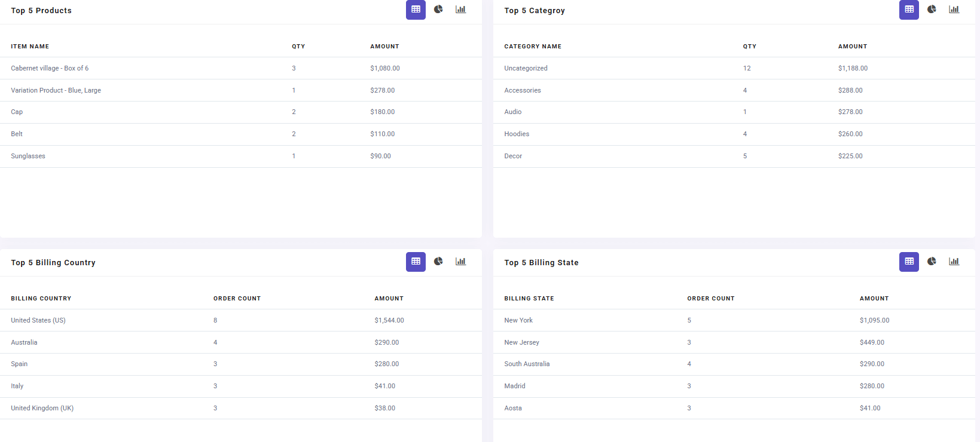Select the Uncategorized category name
Image resolution: width=980 pixels, height=442 pixels.
tap(526, 68)
